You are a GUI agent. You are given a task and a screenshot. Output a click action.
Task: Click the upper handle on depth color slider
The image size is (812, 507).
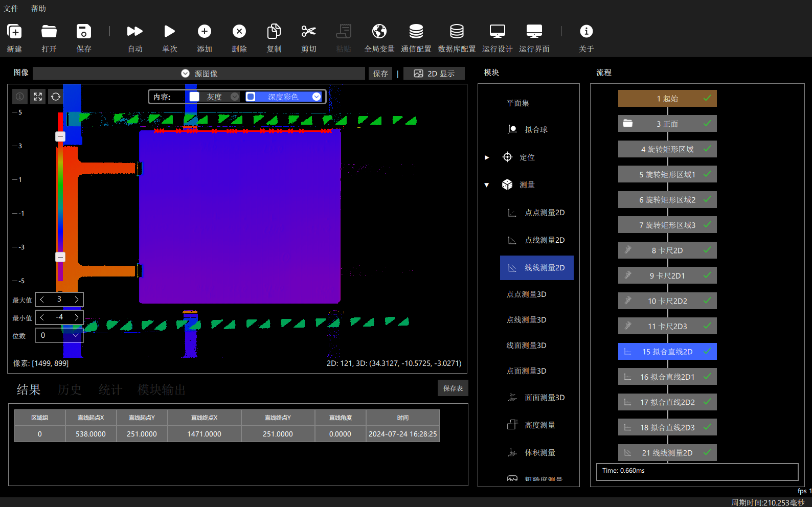click(x=60, y=136)
